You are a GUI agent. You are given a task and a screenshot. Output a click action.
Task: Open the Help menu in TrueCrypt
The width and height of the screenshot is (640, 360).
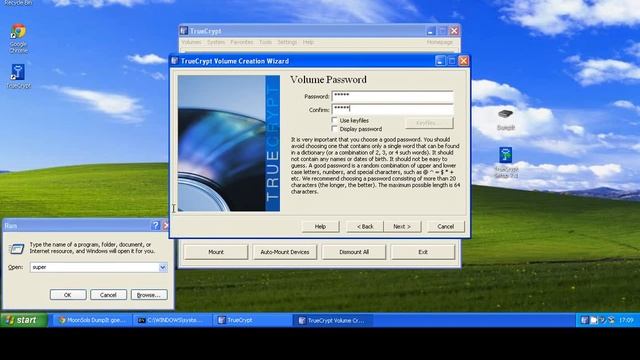308,42
